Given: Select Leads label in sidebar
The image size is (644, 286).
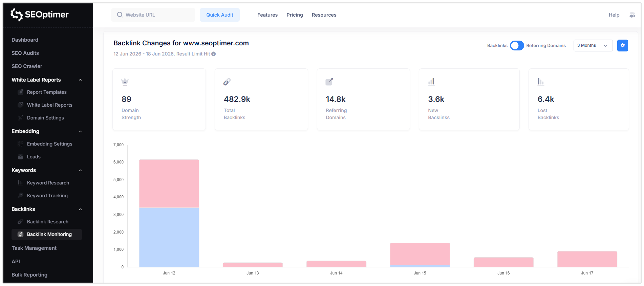Looking at the screenshot, I should pyautogui.click(x=34, y=157).
